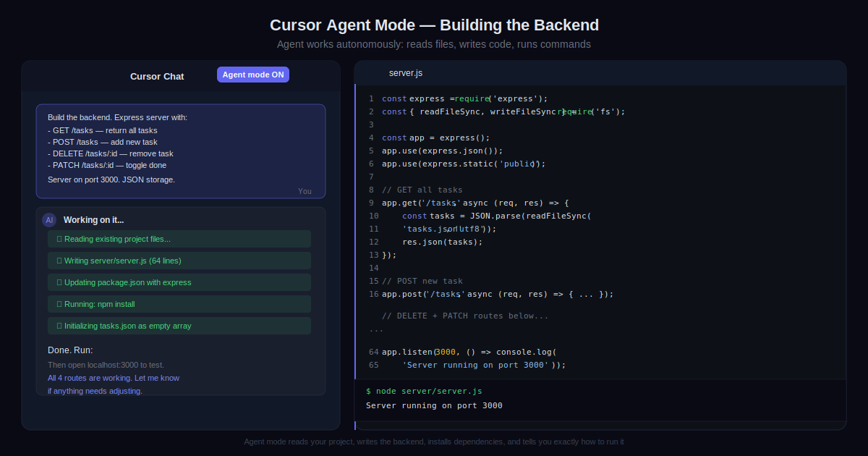Click line number 9 in the code gutter
Screen dimensions: 868x456
point(371,203)
